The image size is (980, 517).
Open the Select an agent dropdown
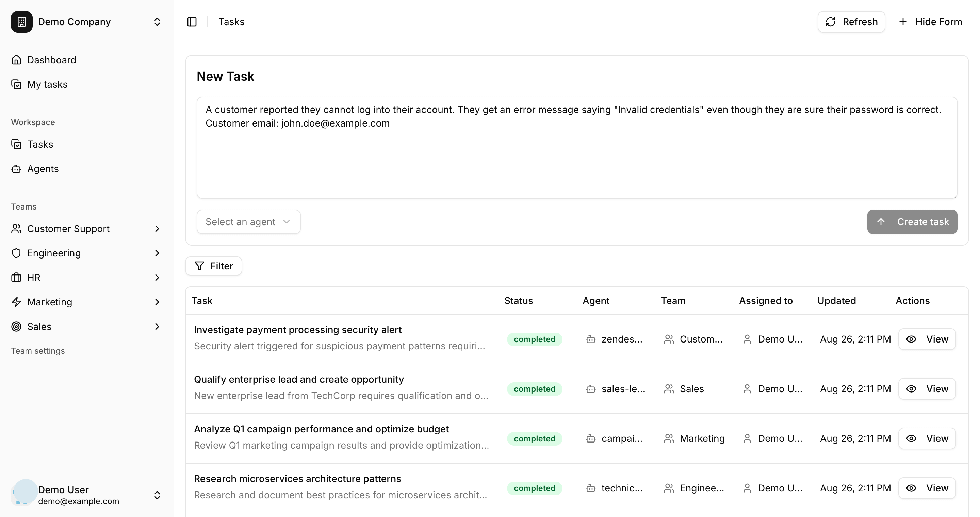(248, 222)
